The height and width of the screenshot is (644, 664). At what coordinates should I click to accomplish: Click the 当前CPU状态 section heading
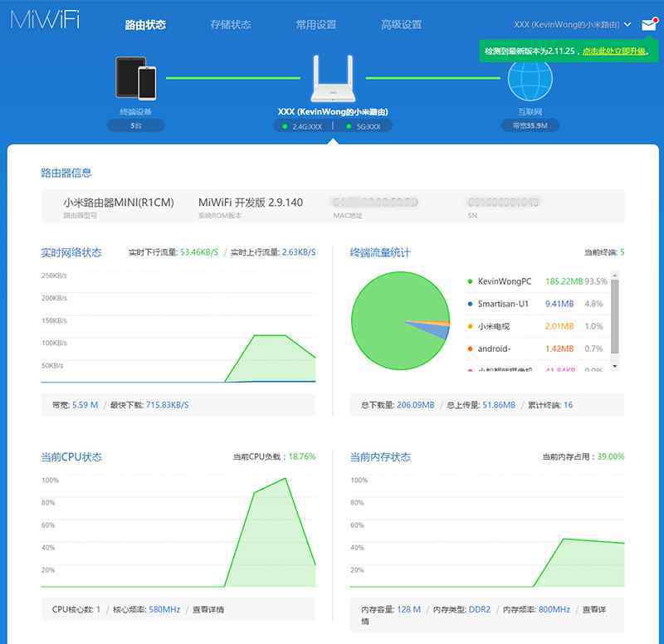pos(71,457)
